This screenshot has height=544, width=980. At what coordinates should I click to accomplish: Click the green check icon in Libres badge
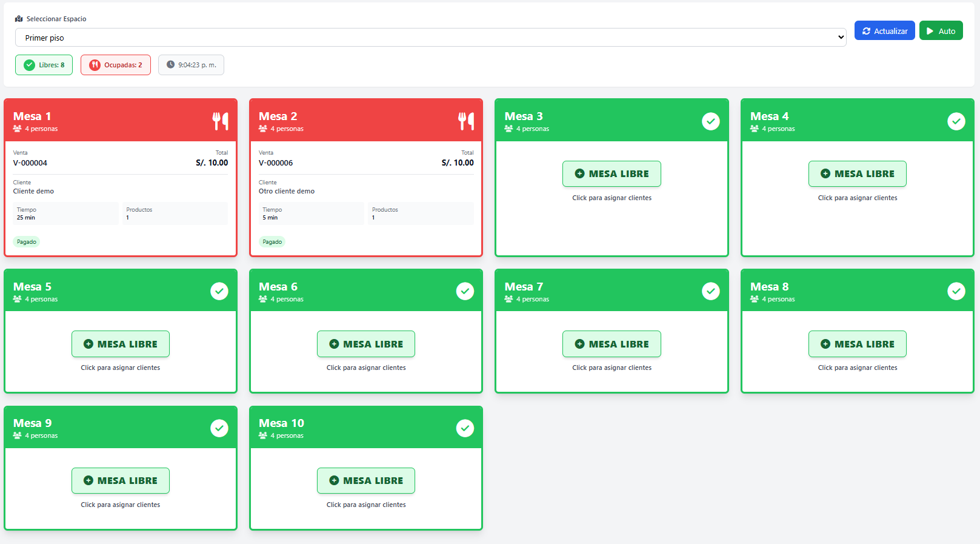29,65
